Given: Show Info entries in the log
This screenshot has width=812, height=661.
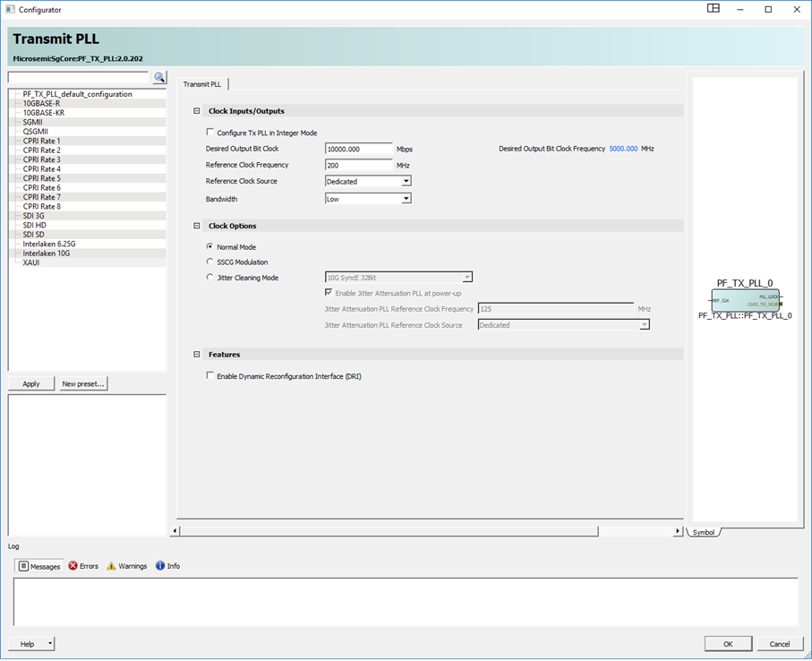Looking at the screenshot, I should click(167, 566).
